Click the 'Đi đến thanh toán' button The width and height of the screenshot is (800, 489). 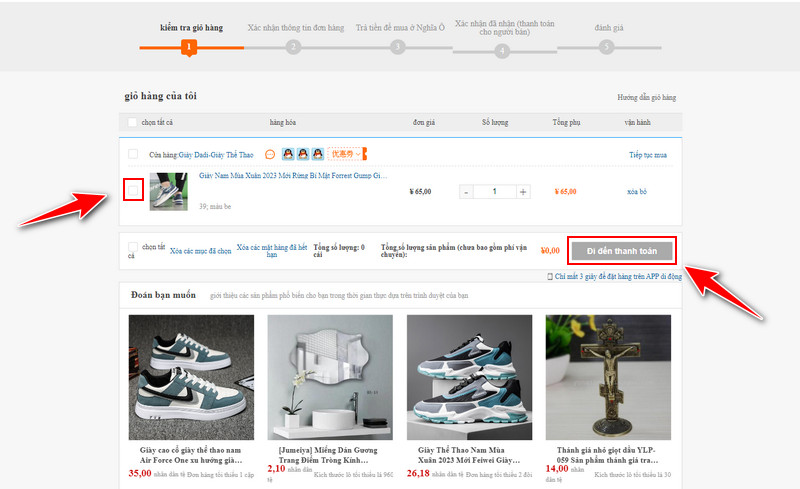(621, 250)
